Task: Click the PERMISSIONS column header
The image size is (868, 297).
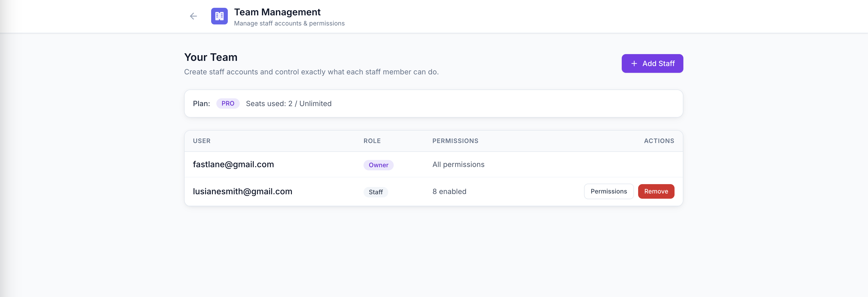Action: (x=455, y=141)
